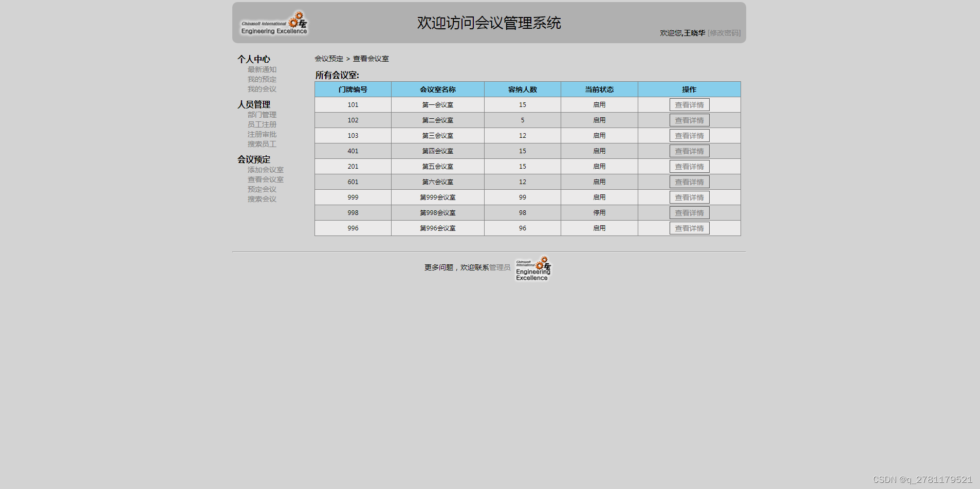Click the 第998会议室 name cell

[438, 213]
